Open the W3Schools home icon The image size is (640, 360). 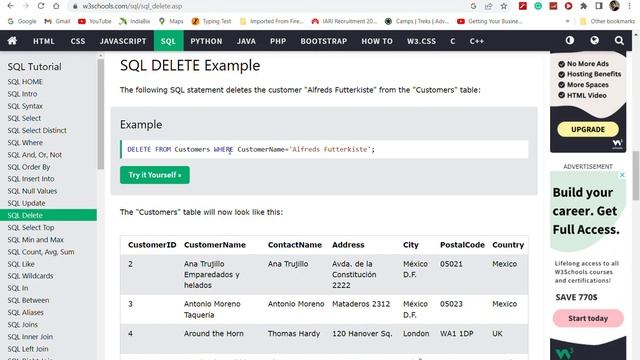click(x=12, y=41)
